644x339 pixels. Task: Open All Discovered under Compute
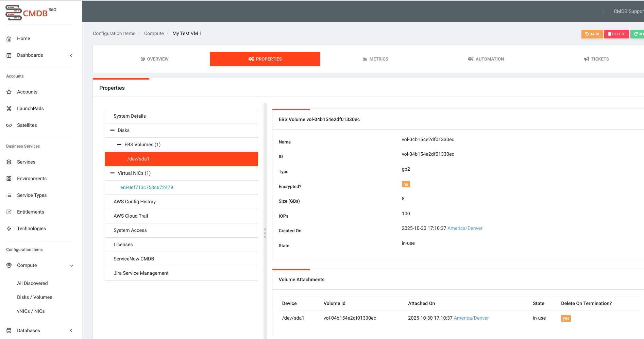click(x=32, y=284)
